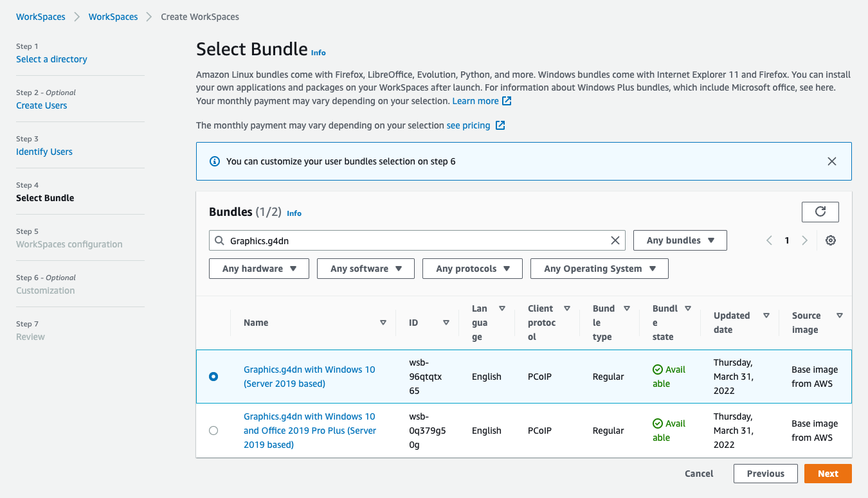The width and height of the screenshot is (868, 498).
Task: Open Identify Users step
Action: [44, 152]
